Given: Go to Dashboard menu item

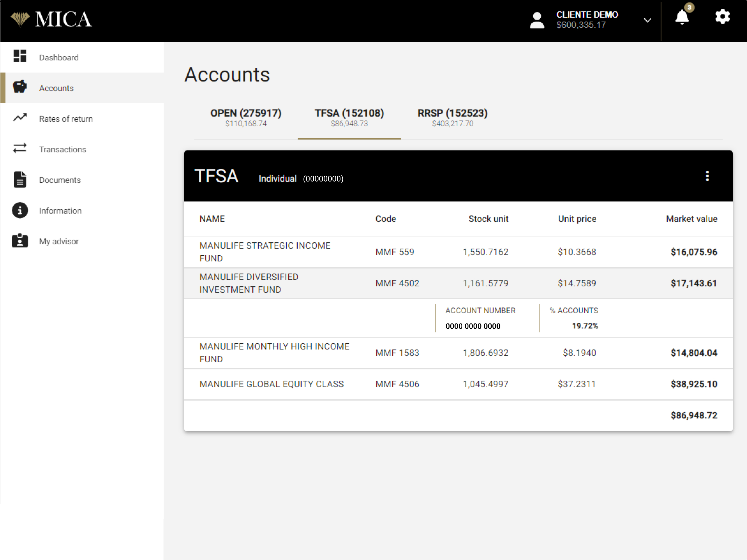Looking at the screenshot, I should (82, 57).
